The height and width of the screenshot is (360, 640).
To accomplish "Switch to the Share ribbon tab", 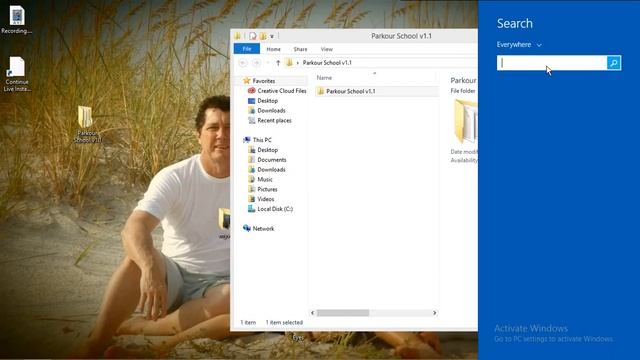I will pos(300,49).
